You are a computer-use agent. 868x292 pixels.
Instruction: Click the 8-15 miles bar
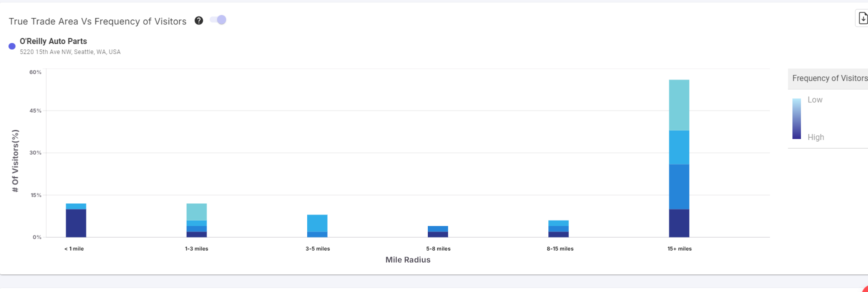558,228
